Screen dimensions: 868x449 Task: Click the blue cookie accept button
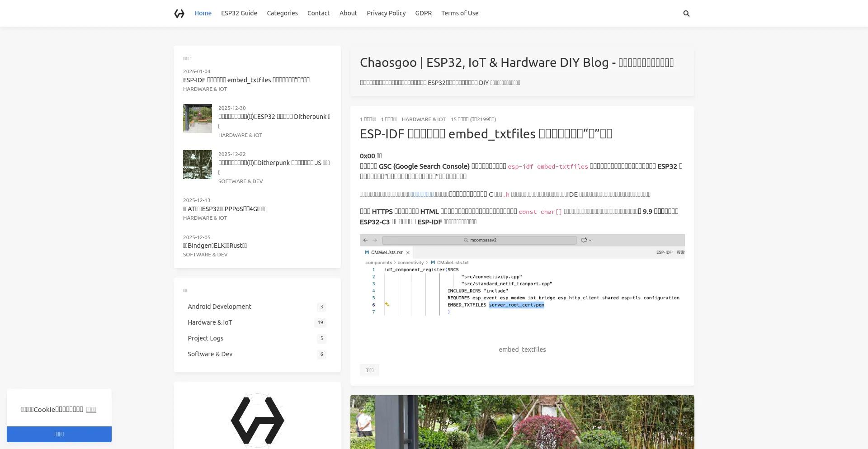[x=59, y=434]
